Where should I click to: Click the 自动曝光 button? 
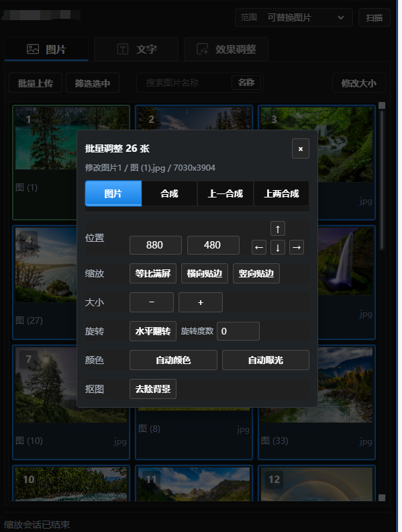pyautogui.click(x=266, y=360)
